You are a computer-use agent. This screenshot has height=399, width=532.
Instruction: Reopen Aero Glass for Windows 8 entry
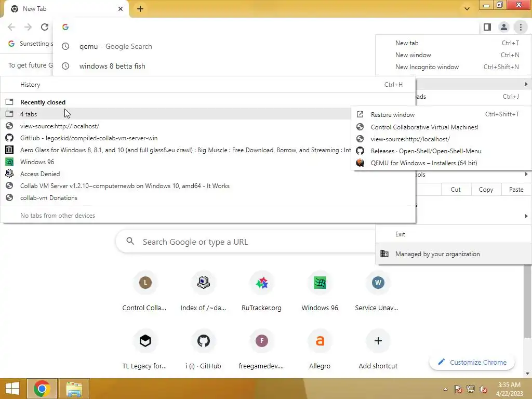(177, 150)
